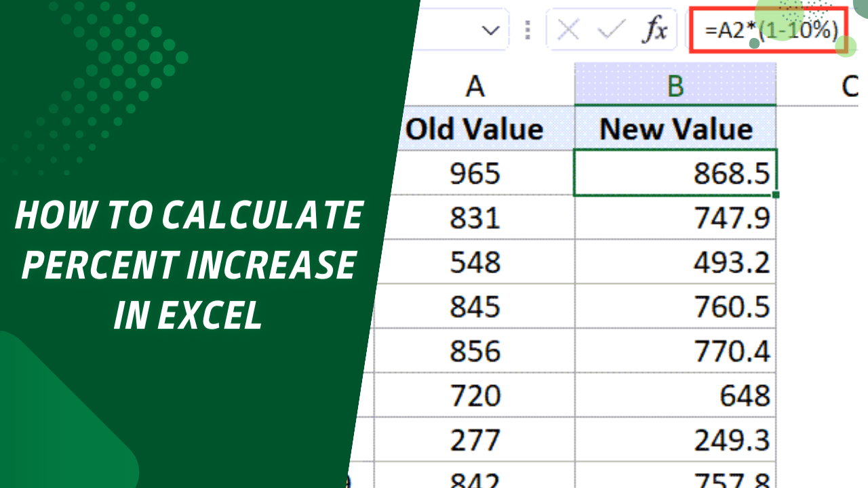868x488 pixels.
Task: Click the cell showing 493.2
Action: (x=675, y=261)
